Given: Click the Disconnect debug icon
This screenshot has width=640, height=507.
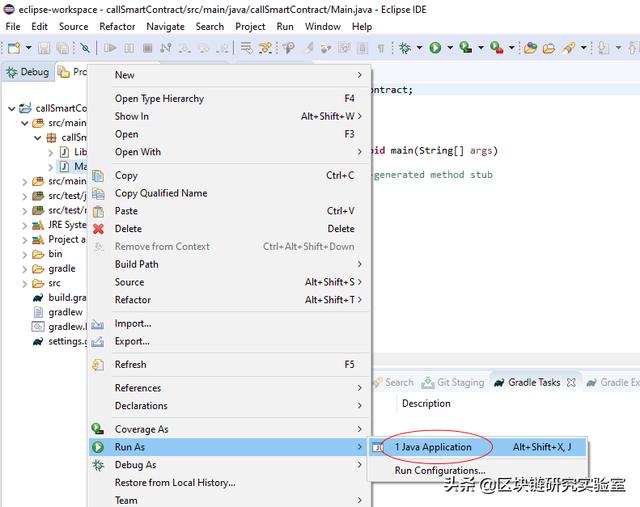Looking at the screenshot, I should point(165,48).
